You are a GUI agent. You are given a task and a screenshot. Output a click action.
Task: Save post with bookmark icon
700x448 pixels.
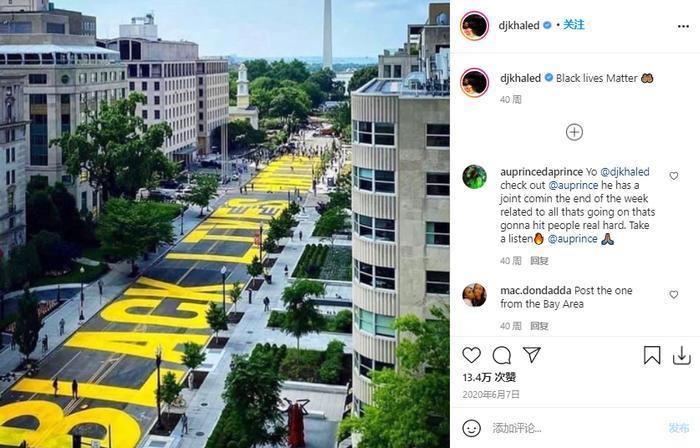(x=652, y=355)
